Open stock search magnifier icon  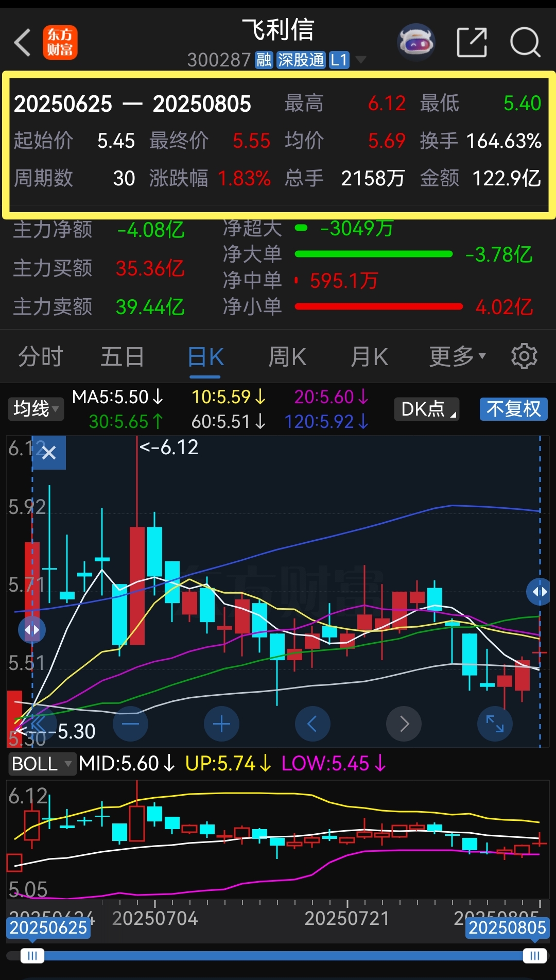[525, 43]
